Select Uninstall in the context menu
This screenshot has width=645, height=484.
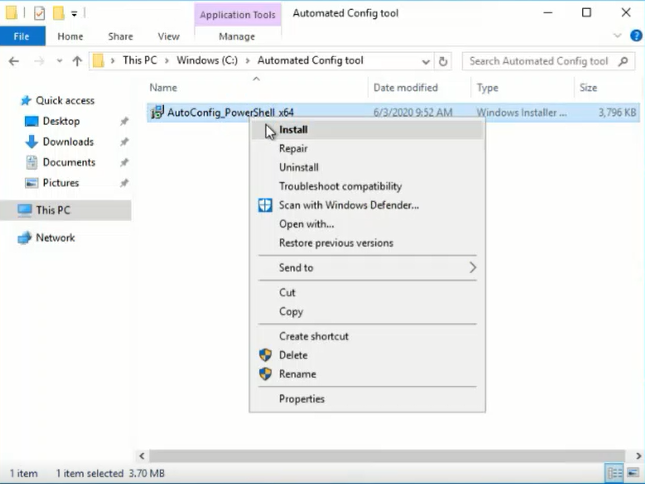pos(367,167)
